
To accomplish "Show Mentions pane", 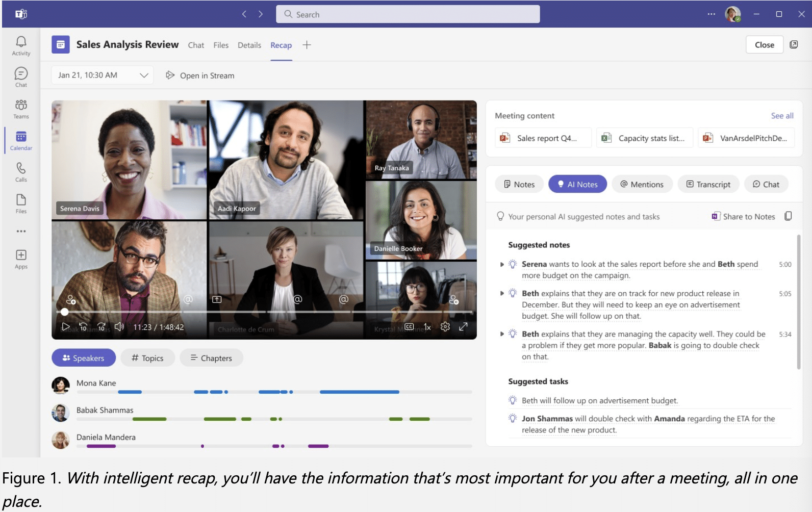I will (642, 184).
